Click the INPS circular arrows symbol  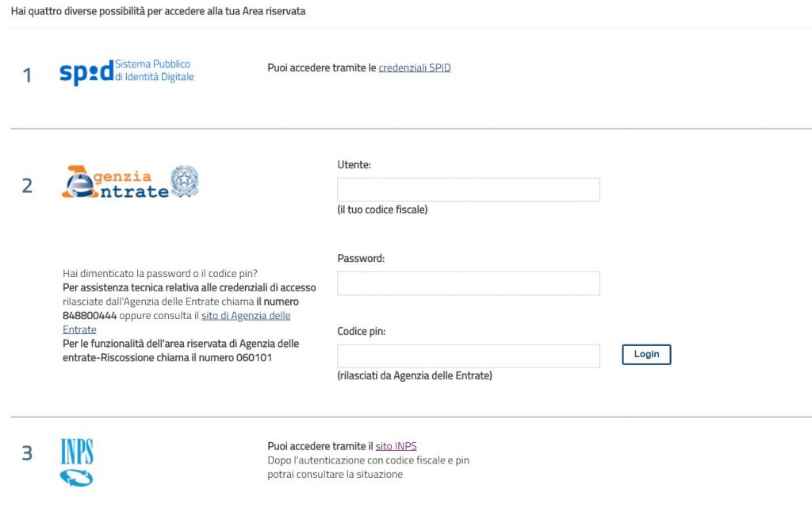click(x=77, y=477)
